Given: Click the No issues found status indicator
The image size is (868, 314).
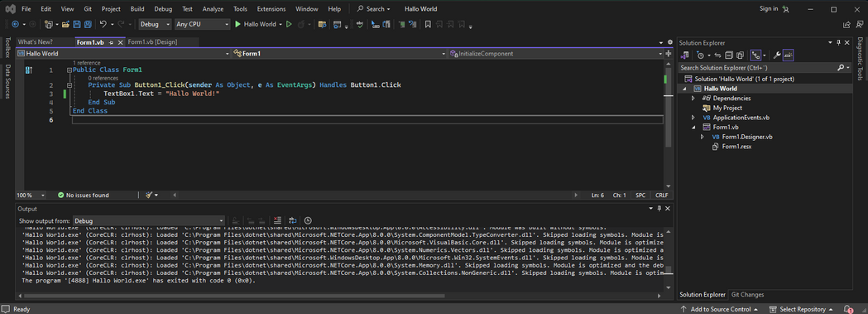Looking at the screenshot, I should (84, 196).
